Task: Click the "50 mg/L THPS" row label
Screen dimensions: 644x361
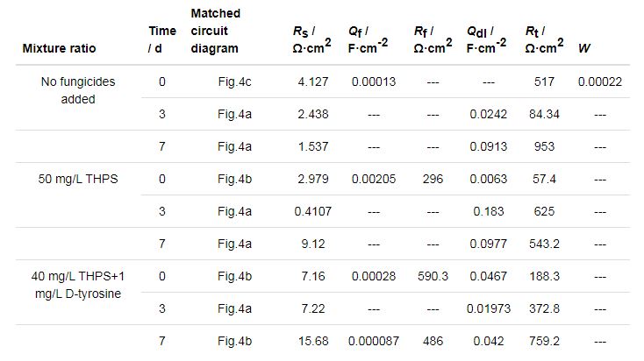Action: click(78, 179)
